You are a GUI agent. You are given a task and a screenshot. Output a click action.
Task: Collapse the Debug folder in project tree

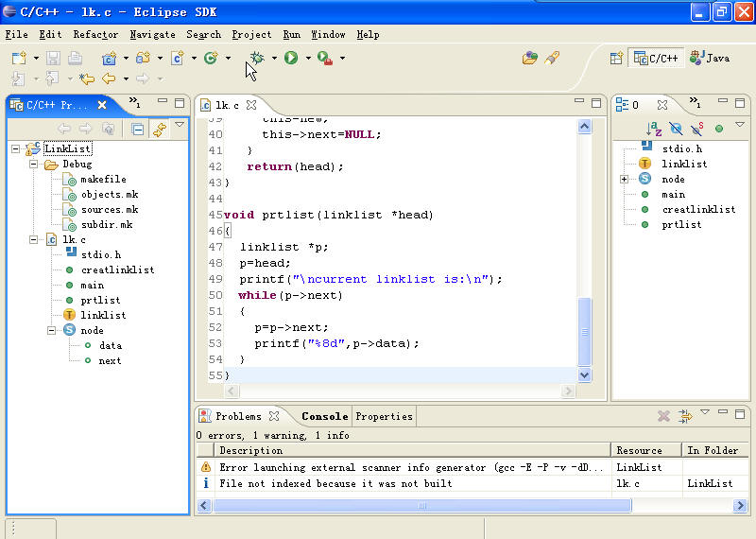[x=35, y=165]
